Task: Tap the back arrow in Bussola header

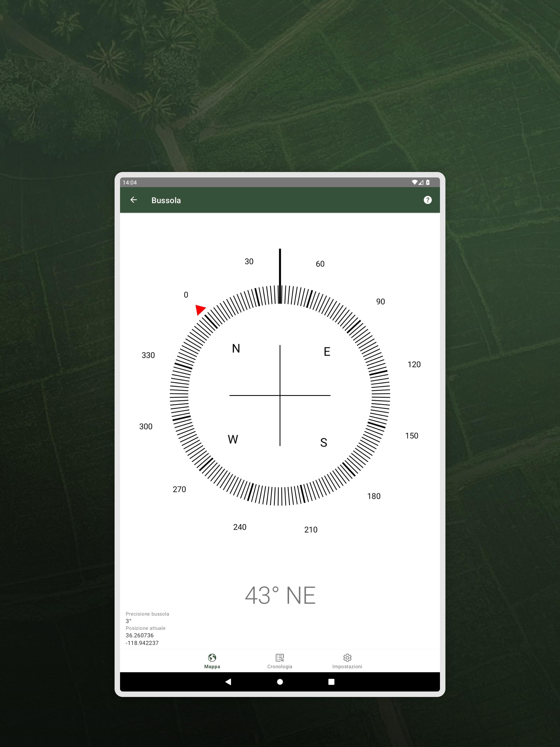Action: [133, 200]
